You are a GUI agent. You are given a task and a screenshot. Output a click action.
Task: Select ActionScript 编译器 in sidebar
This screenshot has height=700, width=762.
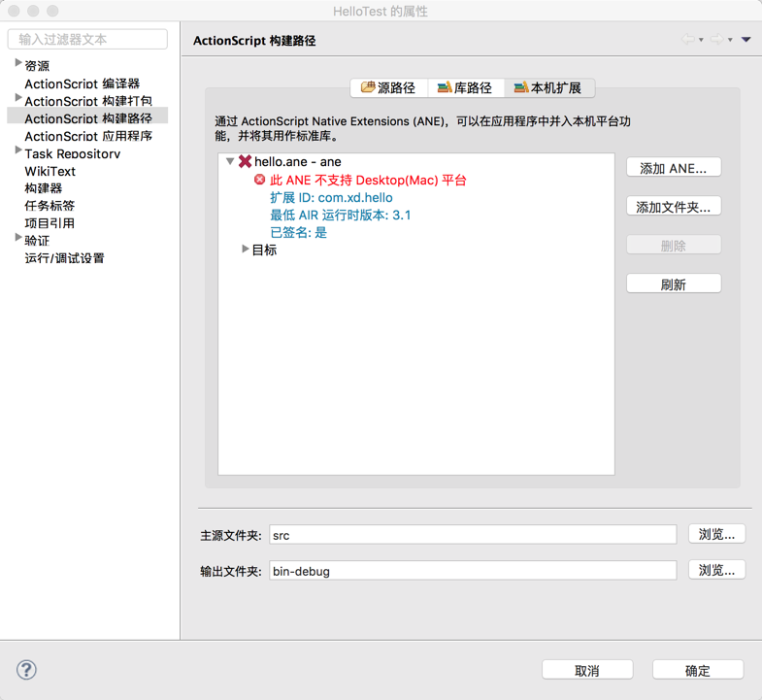click(x=83, y=83)
